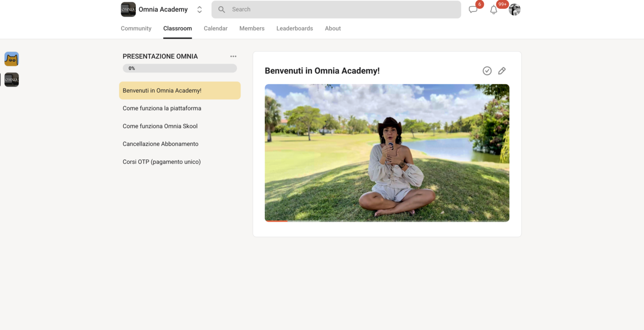Open the notifications bell icon

(494, 9)
